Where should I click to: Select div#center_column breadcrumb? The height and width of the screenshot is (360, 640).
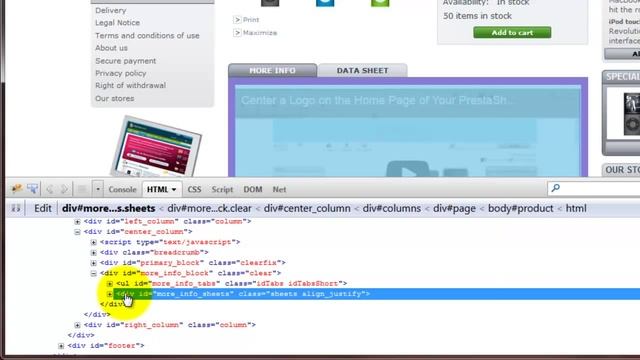(307, 208)
